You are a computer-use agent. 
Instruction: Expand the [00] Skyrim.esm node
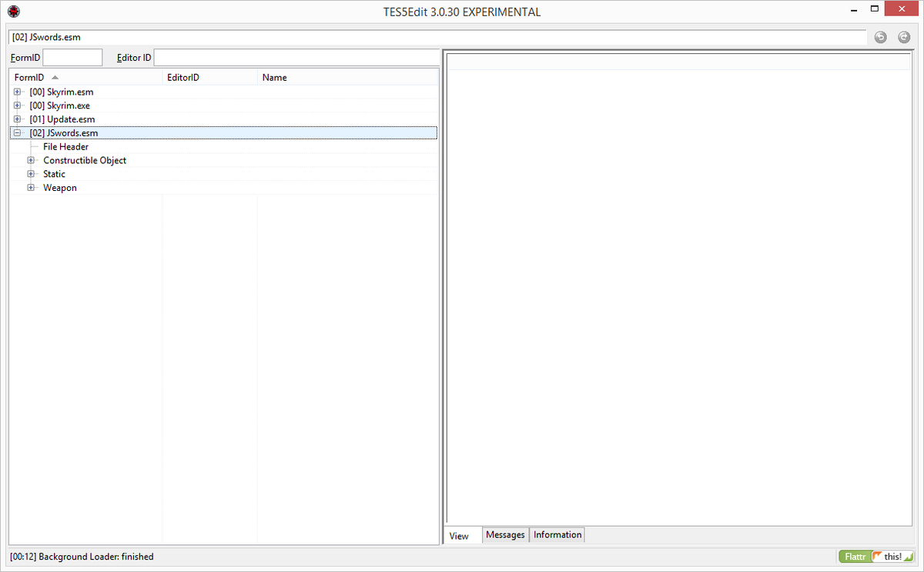[x=18, y=92]
